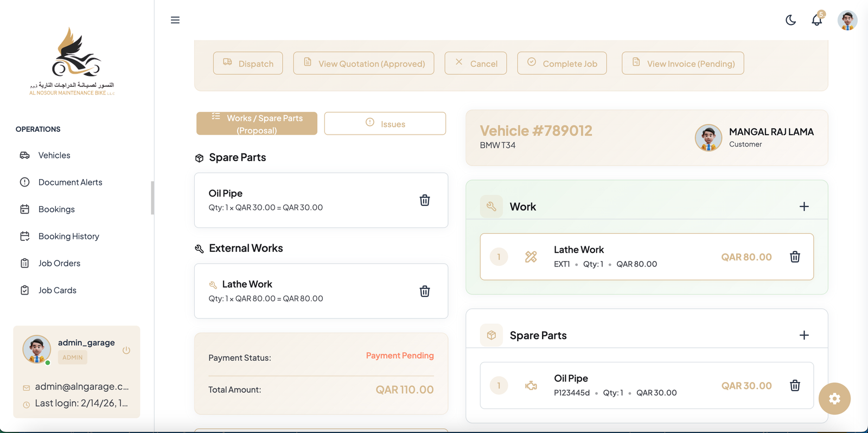Switch to the Issues tab
Image resolution: width=868 pixels, height=433 pixels.
click(385, 124)
